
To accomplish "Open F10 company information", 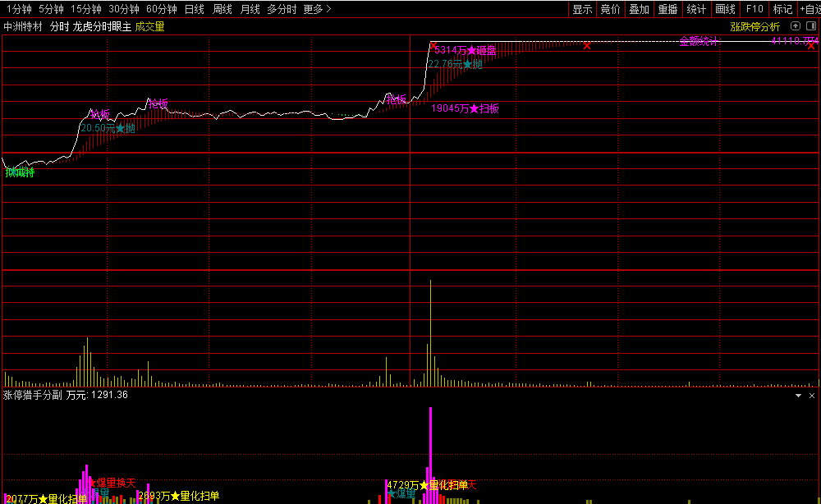I will point(754,9).
